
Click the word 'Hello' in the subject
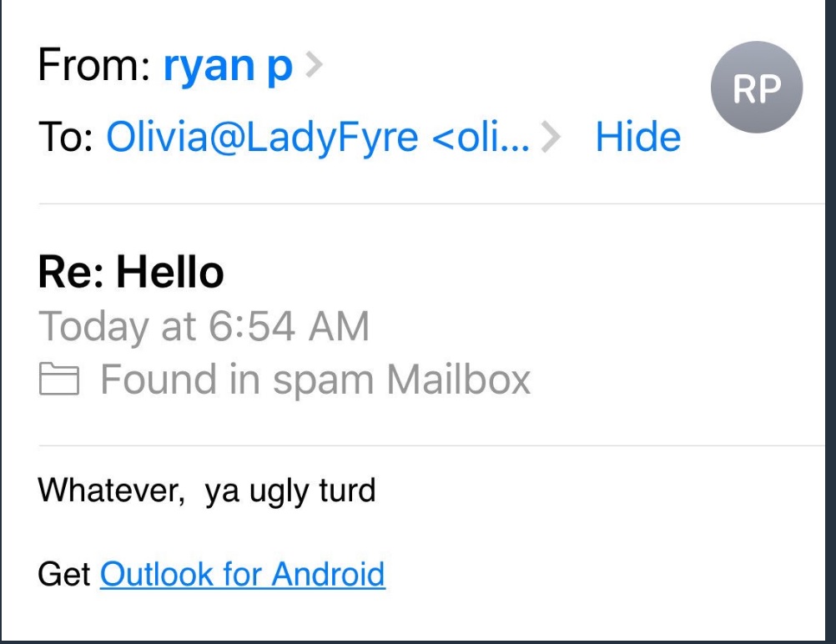169,273
